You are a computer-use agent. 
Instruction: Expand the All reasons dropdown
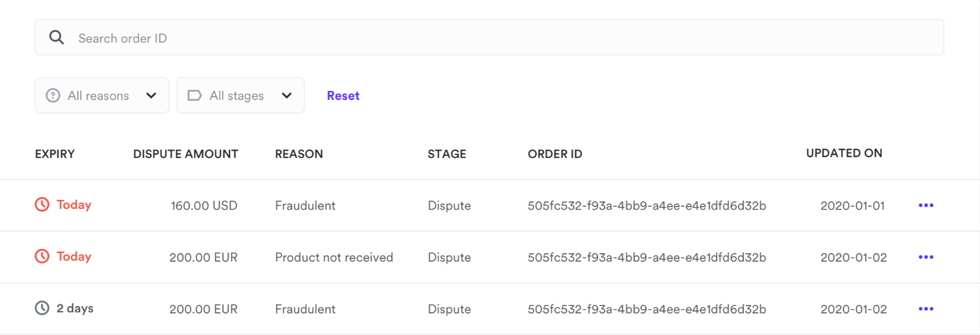pyautogui.click(x=102, y=95)
